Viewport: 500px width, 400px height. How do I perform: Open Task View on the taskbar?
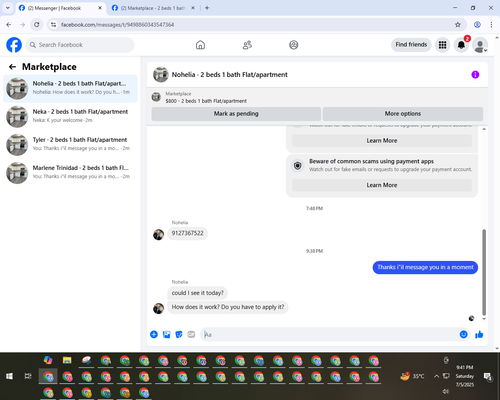click(28, 376)
